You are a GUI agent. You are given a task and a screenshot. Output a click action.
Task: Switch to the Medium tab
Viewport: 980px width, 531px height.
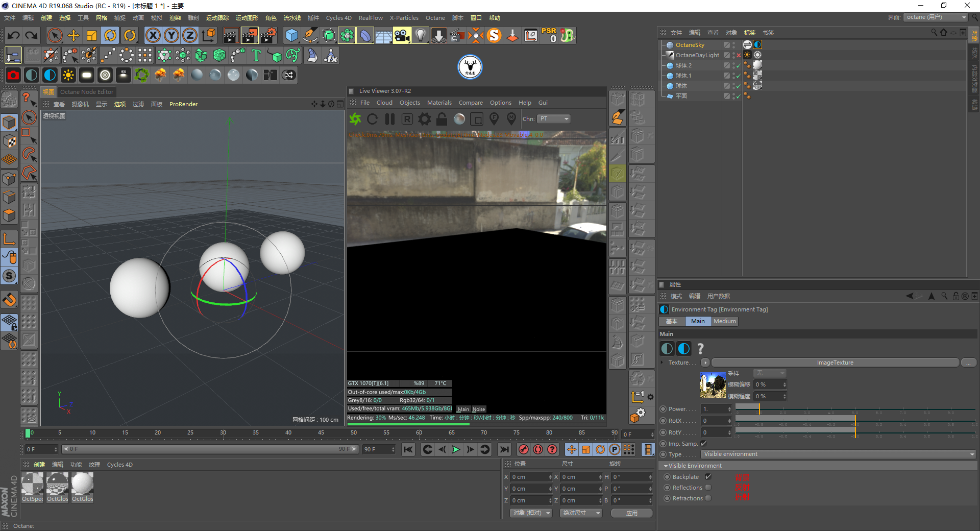point(725,321)
